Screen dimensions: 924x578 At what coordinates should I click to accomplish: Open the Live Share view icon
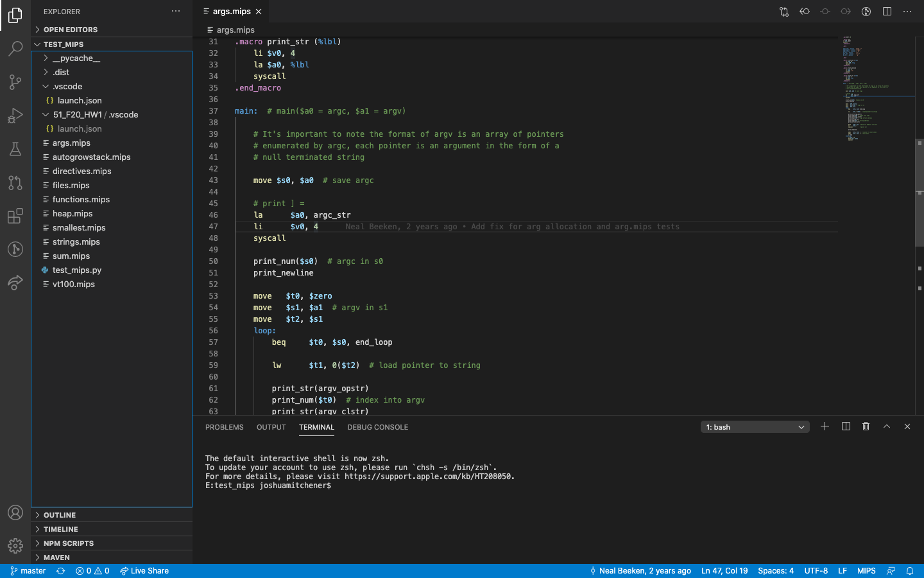15,283
